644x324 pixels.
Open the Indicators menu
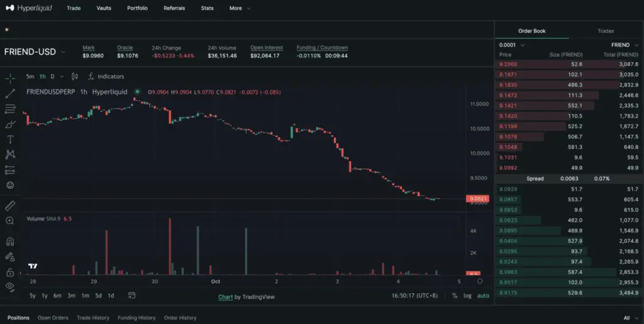tap(106, 76)
